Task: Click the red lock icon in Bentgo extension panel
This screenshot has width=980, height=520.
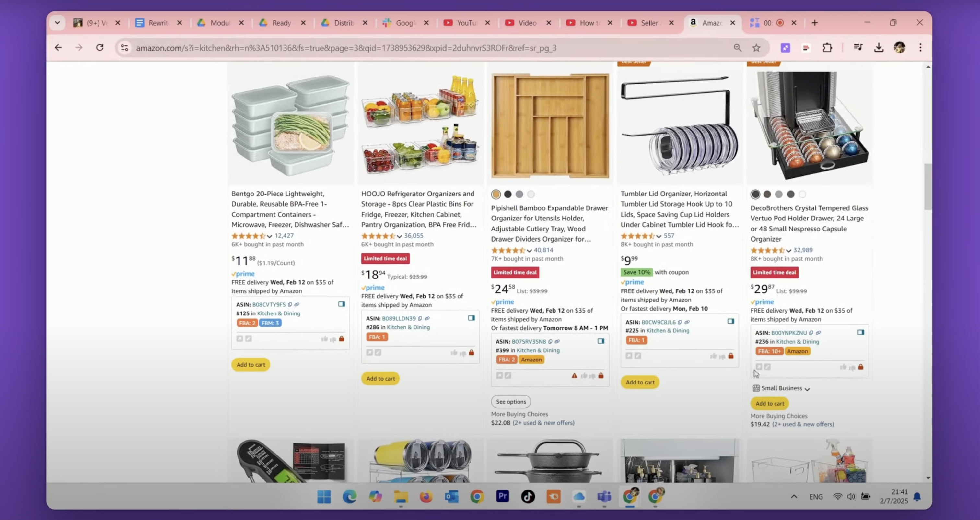Action: (342, 339)
